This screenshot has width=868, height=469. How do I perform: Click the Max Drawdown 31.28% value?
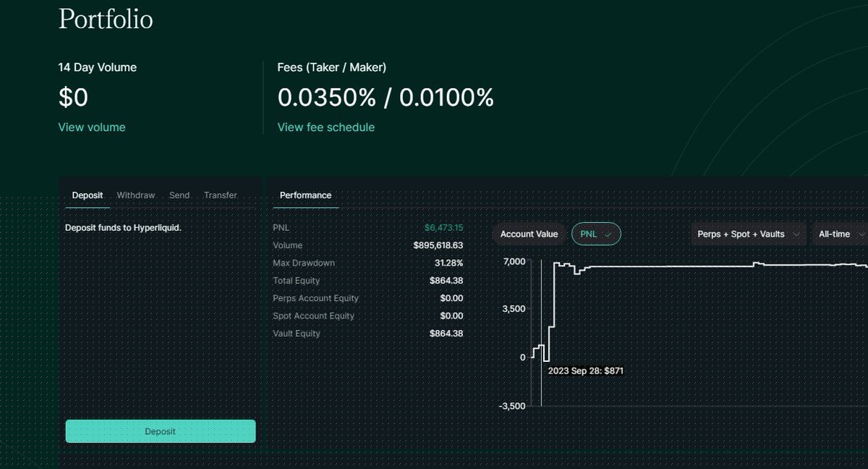click(448, 263)
